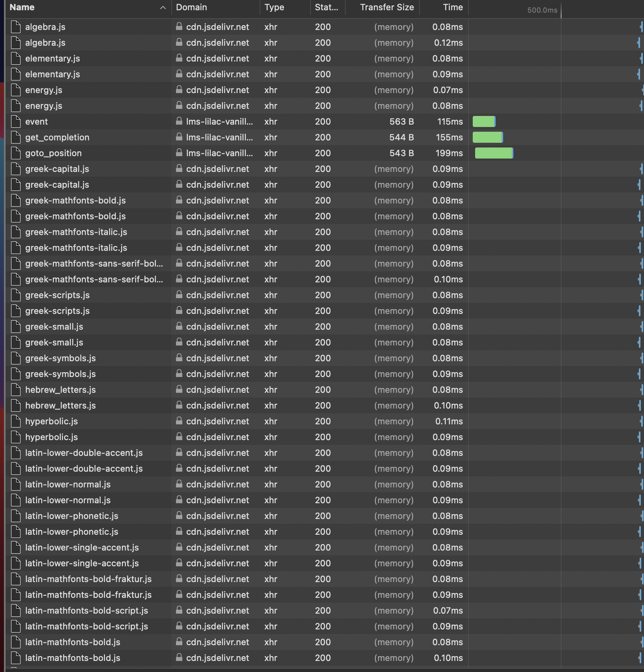Sort requests by the Time column
644x672 pixels.
(452, 7)
